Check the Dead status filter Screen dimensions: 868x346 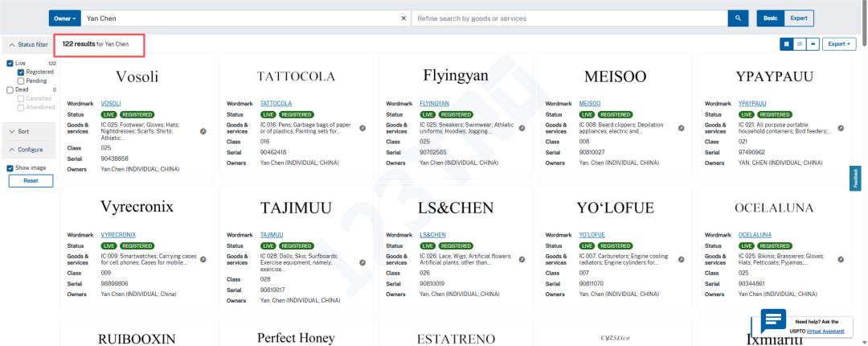tap(10, 89)
